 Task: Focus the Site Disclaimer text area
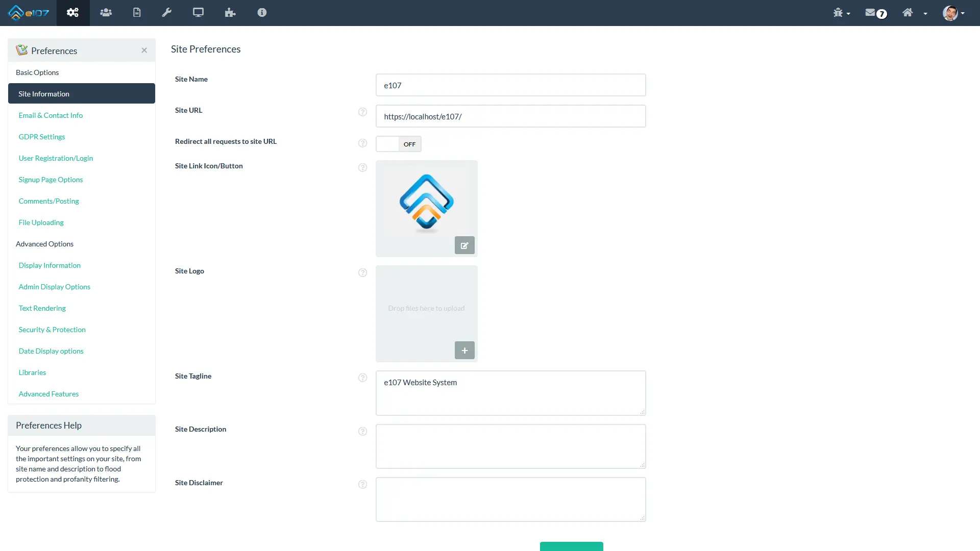[x=510, y=499]
